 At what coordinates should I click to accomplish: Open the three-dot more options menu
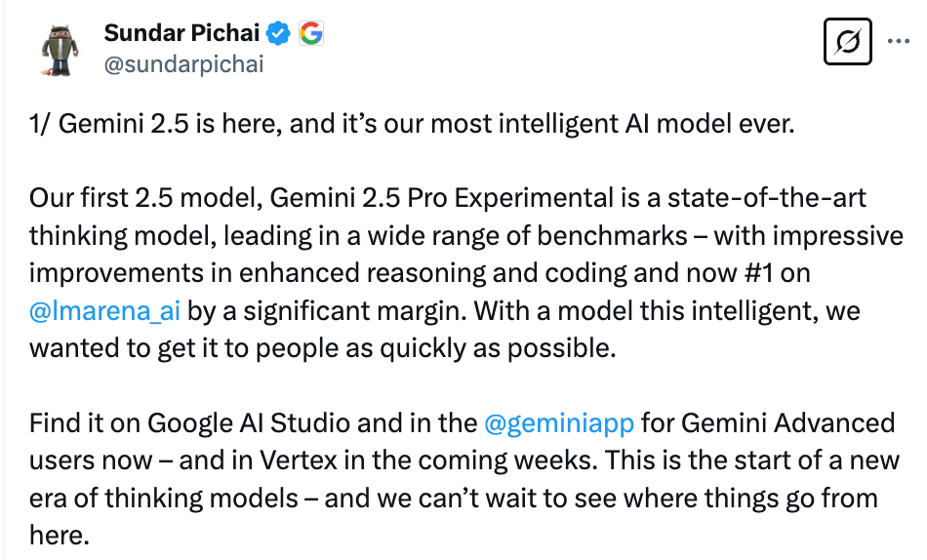[899, 41]
